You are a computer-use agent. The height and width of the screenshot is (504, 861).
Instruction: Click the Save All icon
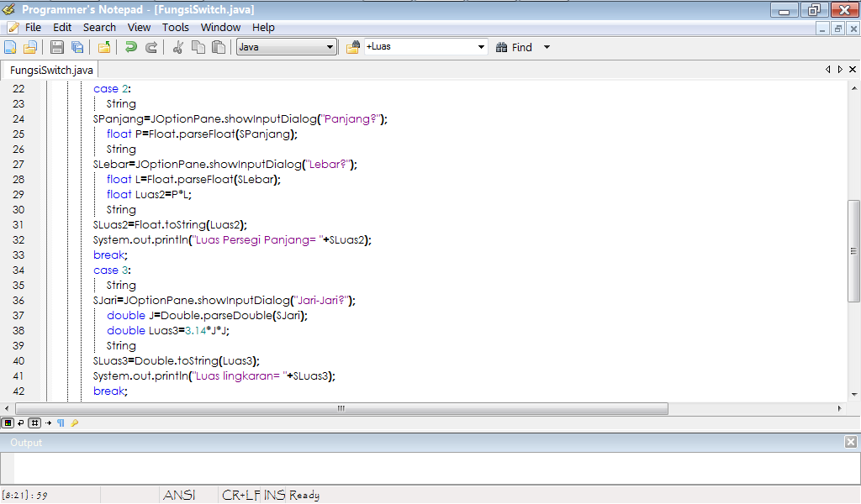77,47
